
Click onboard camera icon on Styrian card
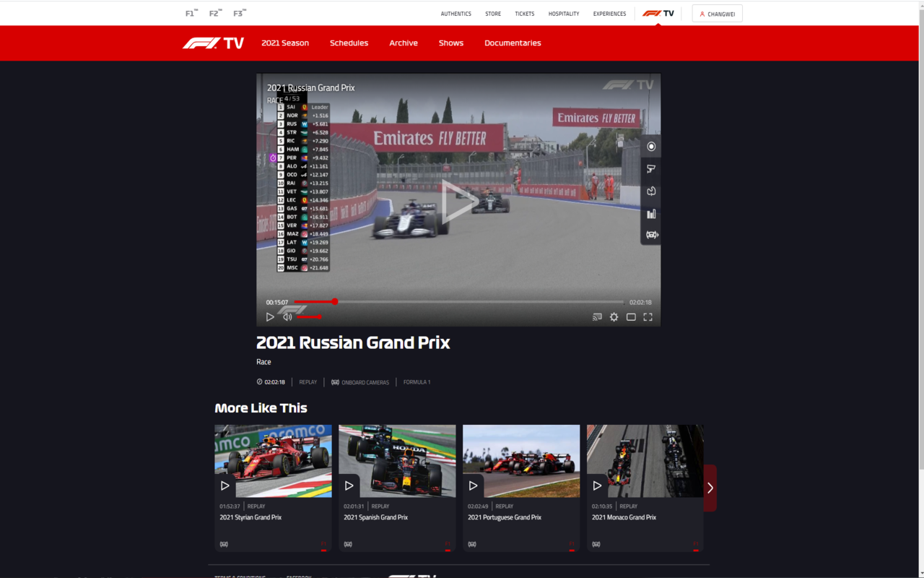click(x=224, y=544)
